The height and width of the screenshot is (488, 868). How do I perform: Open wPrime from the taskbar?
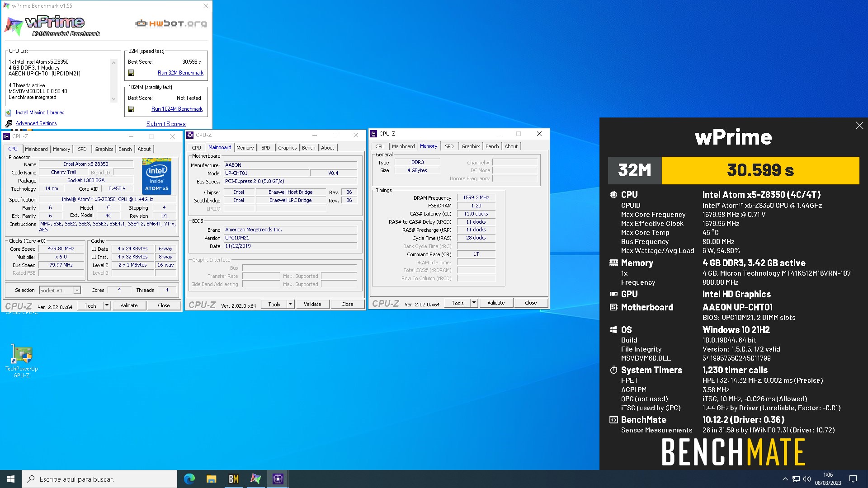pyautogui.click(x=255, y=479)
